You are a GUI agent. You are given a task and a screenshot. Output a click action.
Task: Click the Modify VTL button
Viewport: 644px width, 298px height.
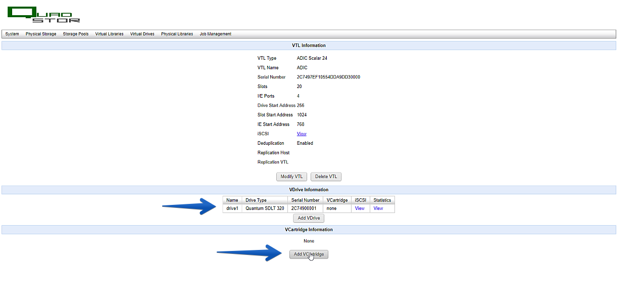tap(291, 177)
